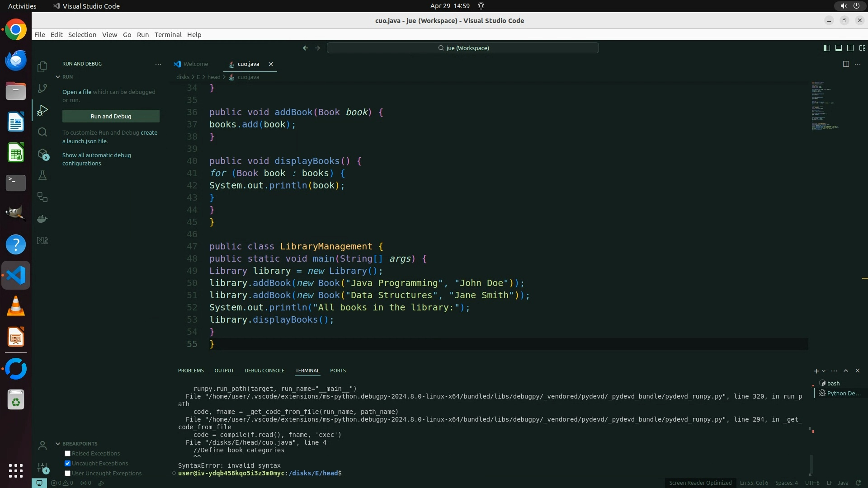The image size is (868, 488).
Task: Open Source Control view icon
Action: tap(42, 89)
